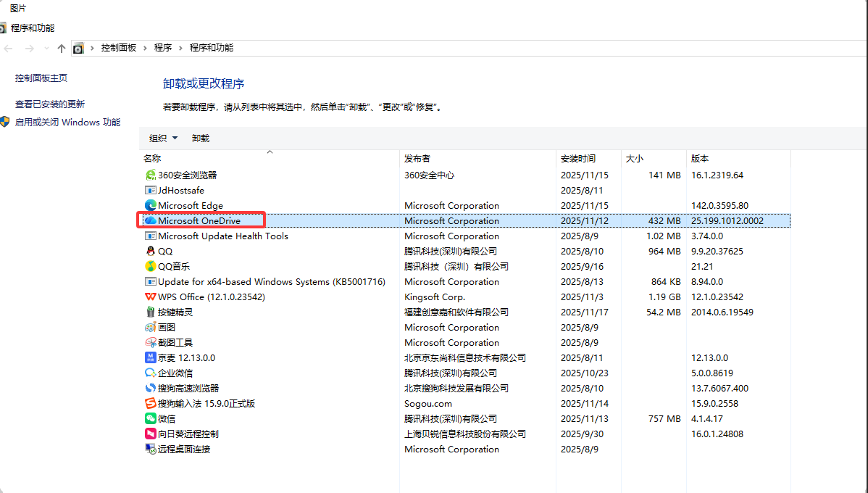Select the 企业微信 program icon
This screenshot has height=493, width=868.
coord(151,373)
